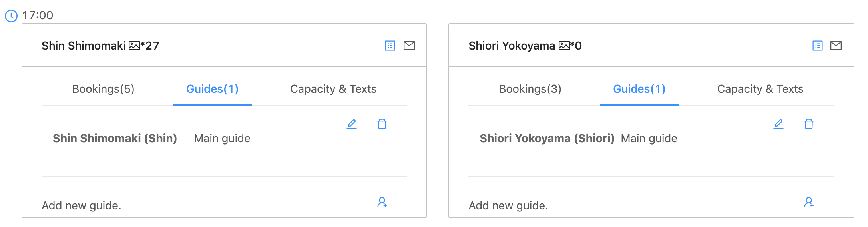The height and width of the screenshot is (227, 868).
Task: Click add-user icon in Shin Shimomaki card
Action: click(x=382, y=203)
